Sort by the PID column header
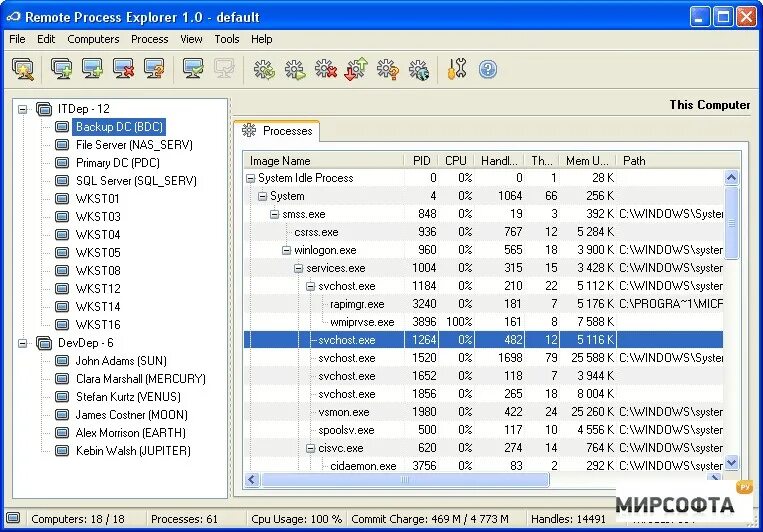 pos(421,161)
